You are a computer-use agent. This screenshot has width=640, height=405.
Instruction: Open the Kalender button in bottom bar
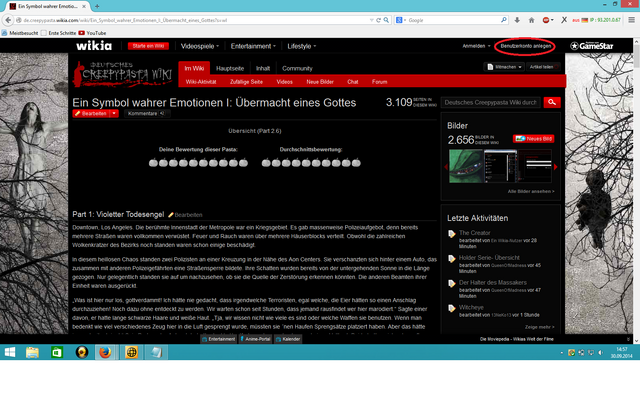point(288,339)
